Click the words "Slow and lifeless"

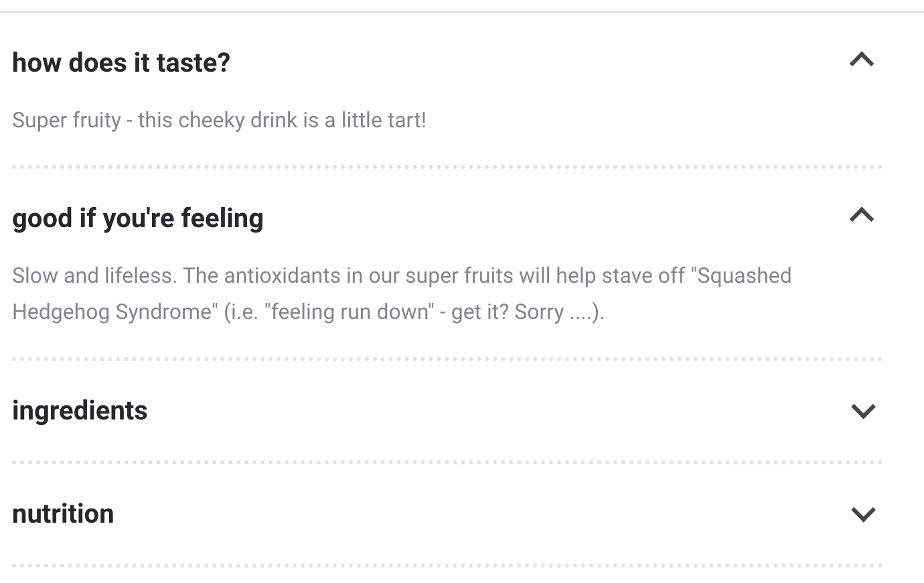(94, 276)
